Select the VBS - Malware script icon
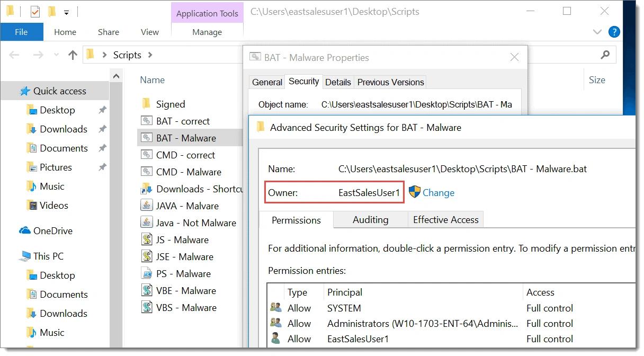 tap(147, 307)
